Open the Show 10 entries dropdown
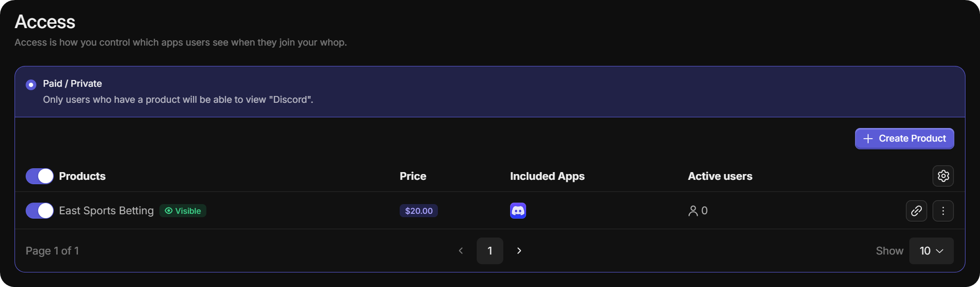The height and width of the screenshot is (287, 980). point(931,251)
